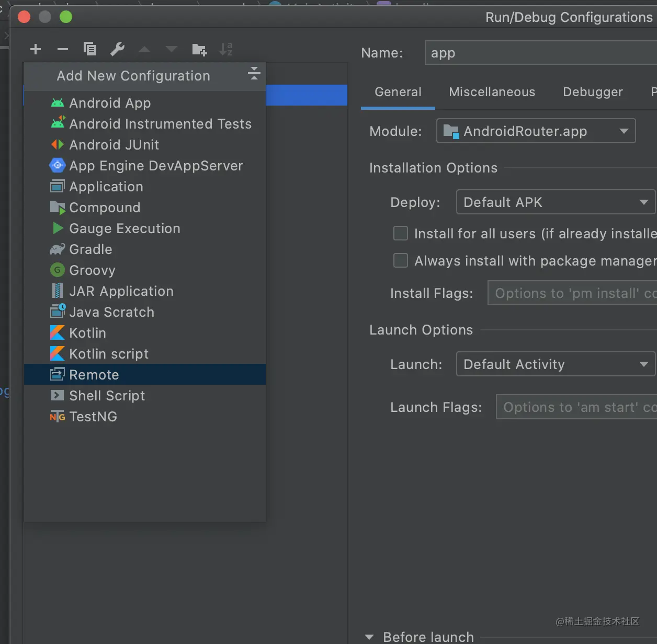This screenshot has height=644, width=657.
Task: Choose Kotlin script entry
Action: [145, 354]
